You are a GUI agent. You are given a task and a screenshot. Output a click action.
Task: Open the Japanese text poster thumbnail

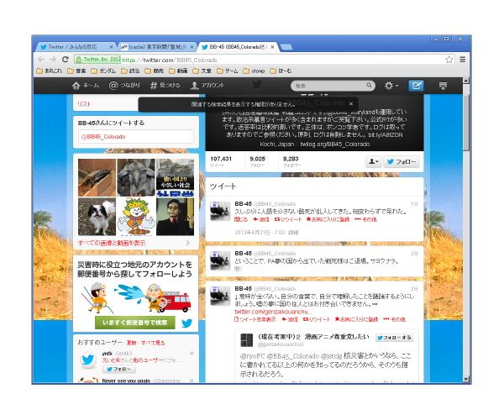click(x=176, y=178)
